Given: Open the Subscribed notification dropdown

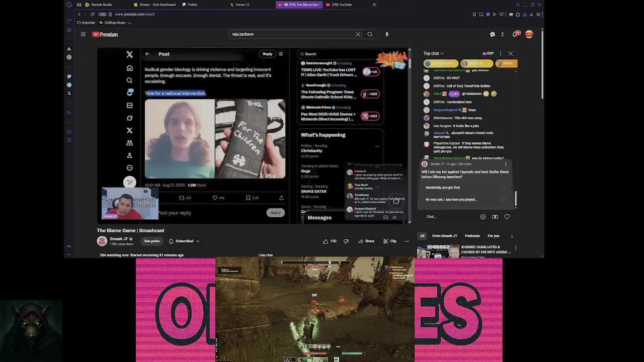Looking at the screenshot, I should point(184,241).
